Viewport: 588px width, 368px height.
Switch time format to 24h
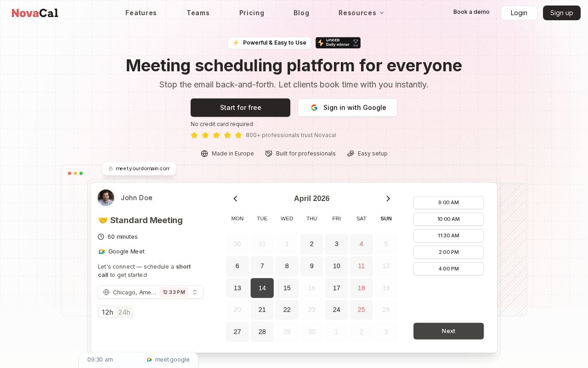(x=124, y=312)
